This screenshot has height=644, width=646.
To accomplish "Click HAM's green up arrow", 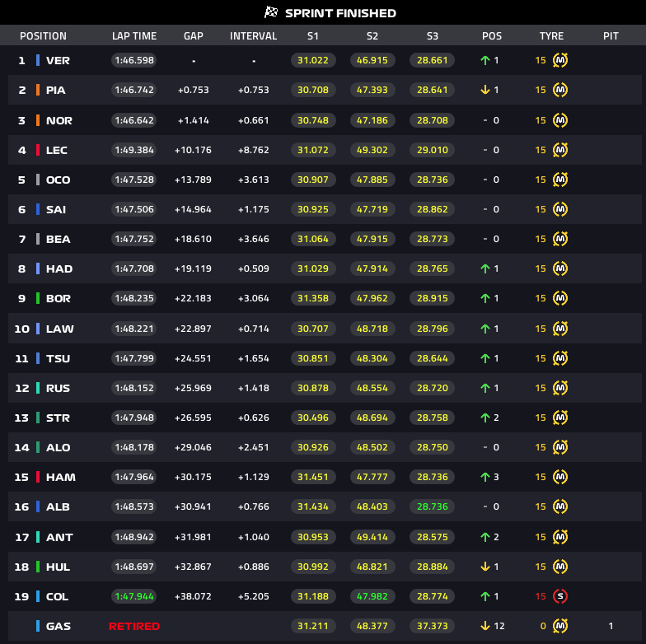I will (x=485, y=477).
